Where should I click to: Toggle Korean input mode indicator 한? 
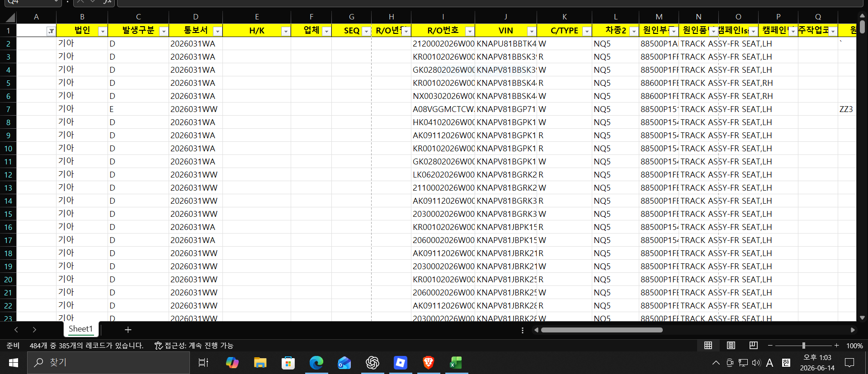click(786, 363)
